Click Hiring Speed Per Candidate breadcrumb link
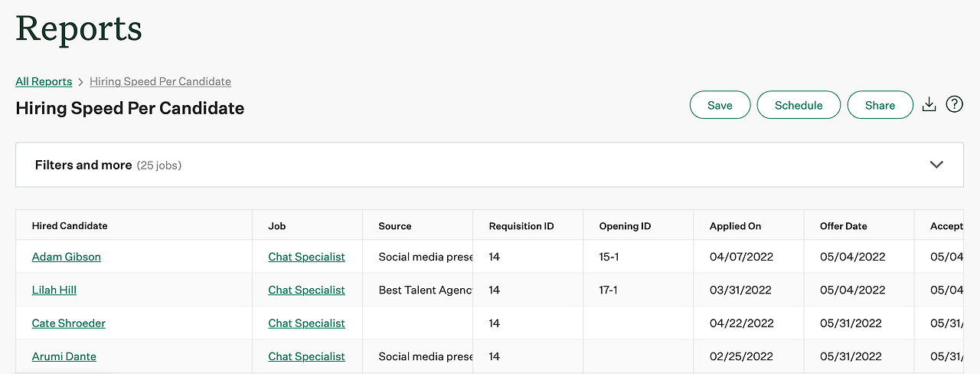 (x=160, y=81)
